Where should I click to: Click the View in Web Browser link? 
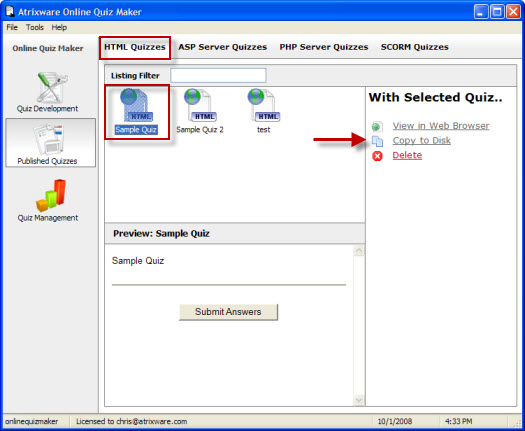pos(441,126)
